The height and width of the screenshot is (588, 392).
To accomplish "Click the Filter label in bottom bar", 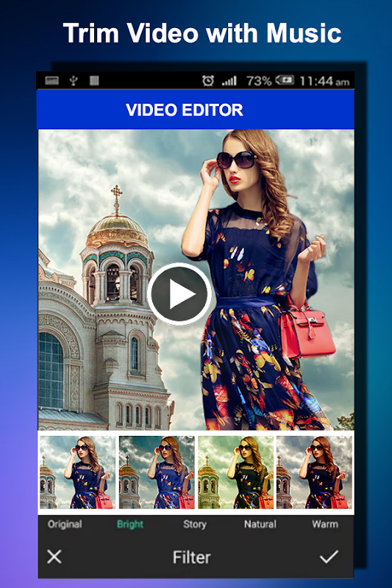I will pos(192,557).
